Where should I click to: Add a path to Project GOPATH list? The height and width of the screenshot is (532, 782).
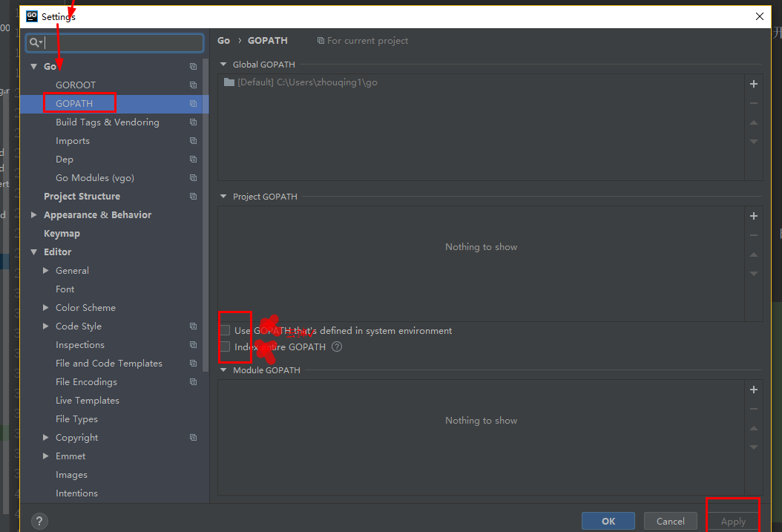coord(754,216)
